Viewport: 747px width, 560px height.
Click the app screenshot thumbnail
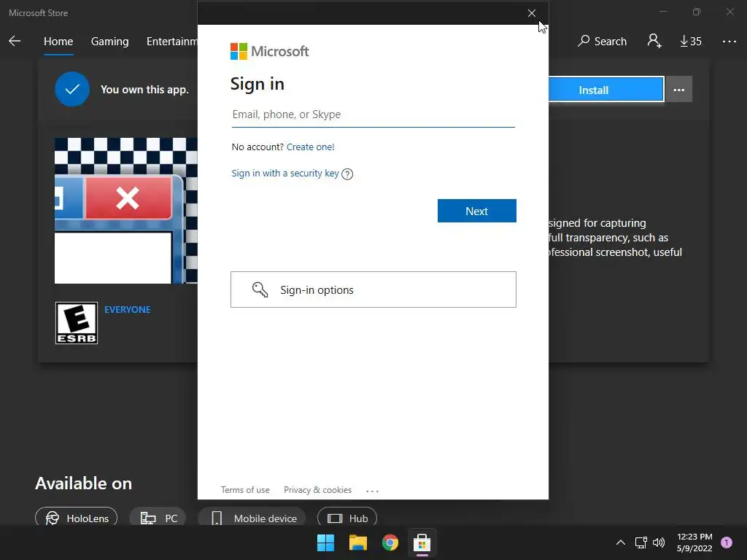(x=125, y=211)
